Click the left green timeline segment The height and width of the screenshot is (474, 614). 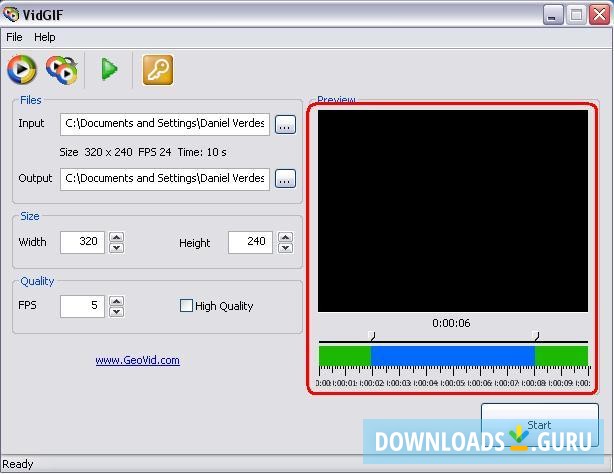click(x=345, y=356)
